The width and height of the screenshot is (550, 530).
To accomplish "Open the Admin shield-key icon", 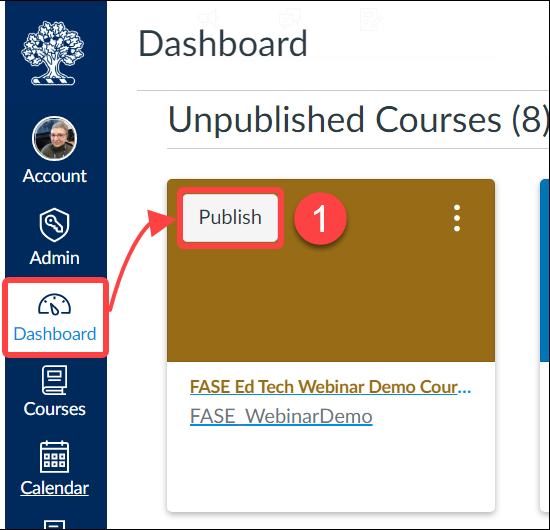I will (54, 225).
